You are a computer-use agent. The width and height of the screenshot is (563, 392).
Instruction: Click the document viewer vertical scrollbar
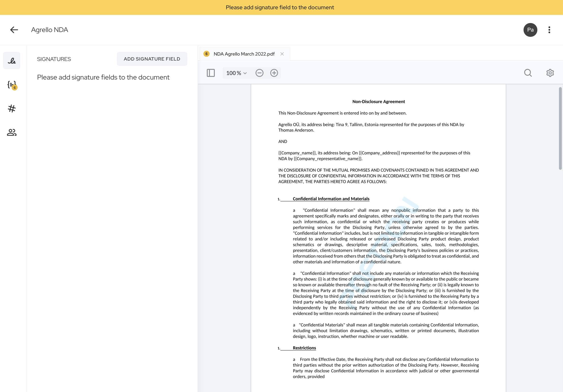[560, 128]
